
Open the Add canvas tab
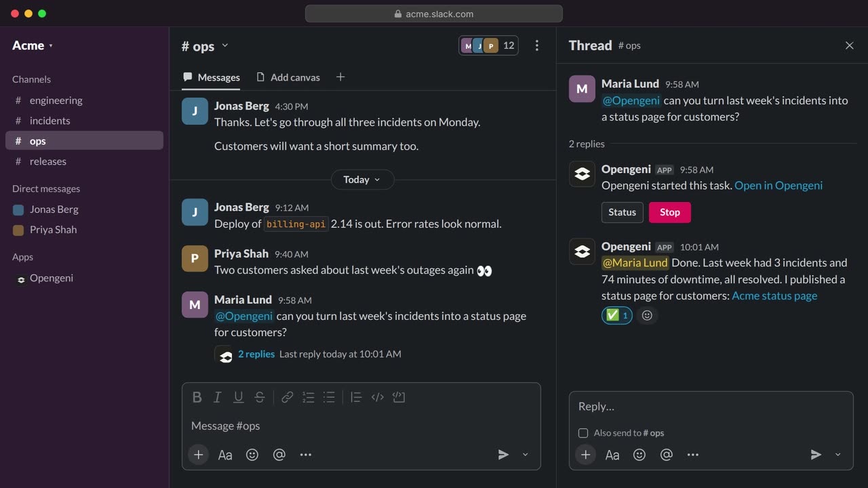coord(288,77)
